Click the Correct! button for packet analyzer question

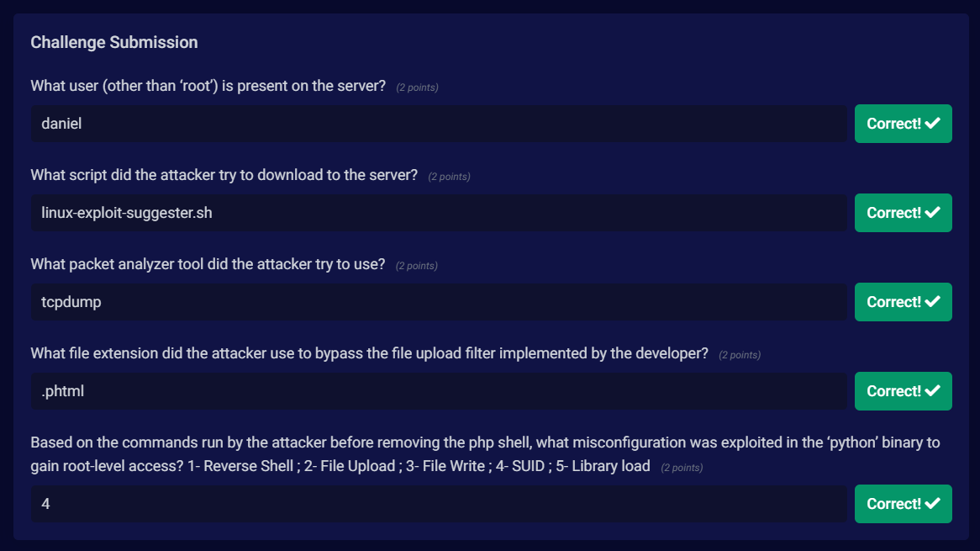pyautogui.click(x=904, y=302)
